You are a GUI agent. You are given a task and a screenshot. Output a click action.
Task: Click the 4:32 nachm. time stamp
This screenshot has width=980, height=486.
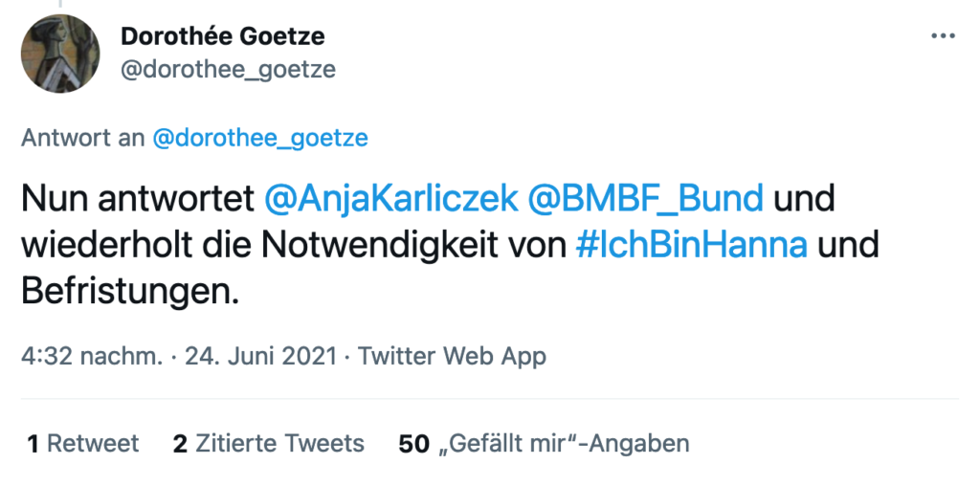click(x=91, y=357)
